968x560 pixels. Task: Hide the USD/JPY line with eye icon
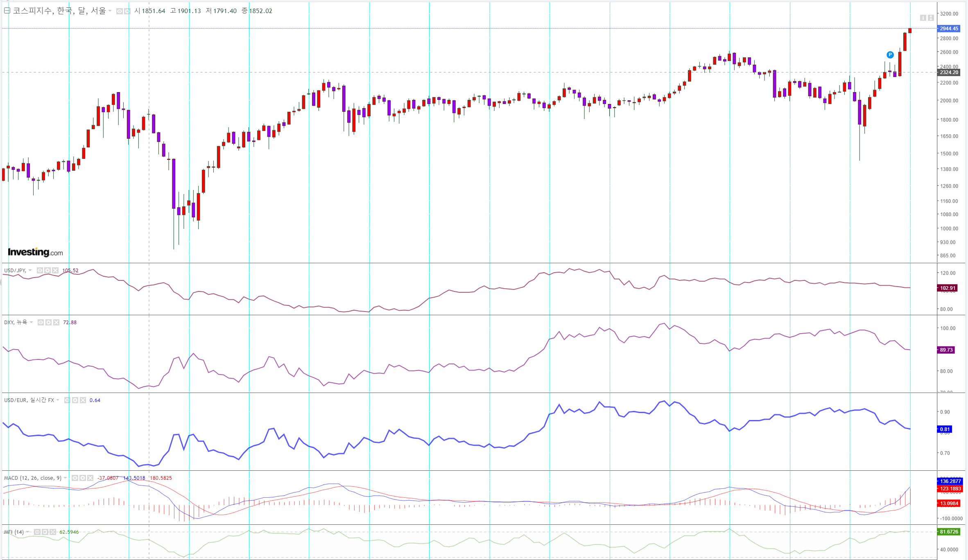click(x=40, y=271)
